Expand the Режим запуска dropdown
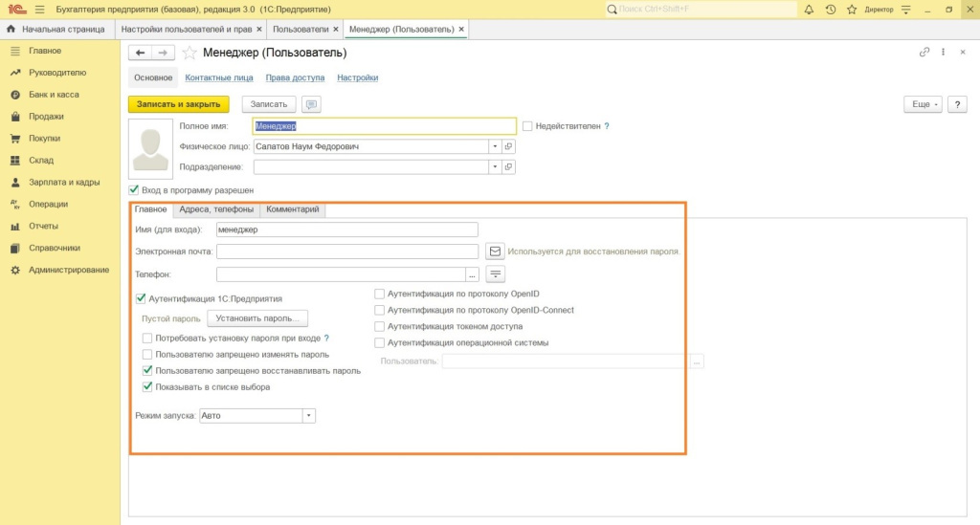This screenshot has height=525, width=980. (308, 416)
